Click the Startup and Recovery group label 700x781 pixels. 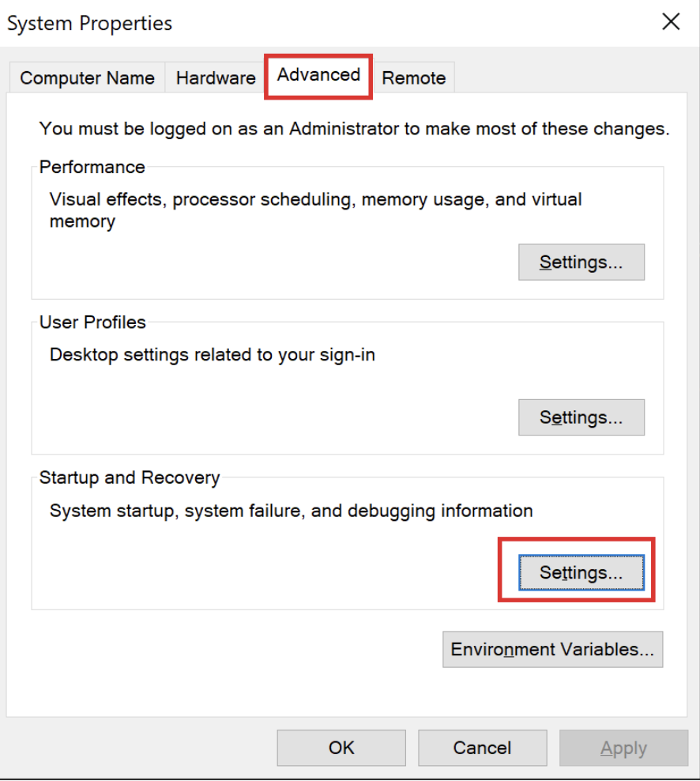[x=130, y=478]
